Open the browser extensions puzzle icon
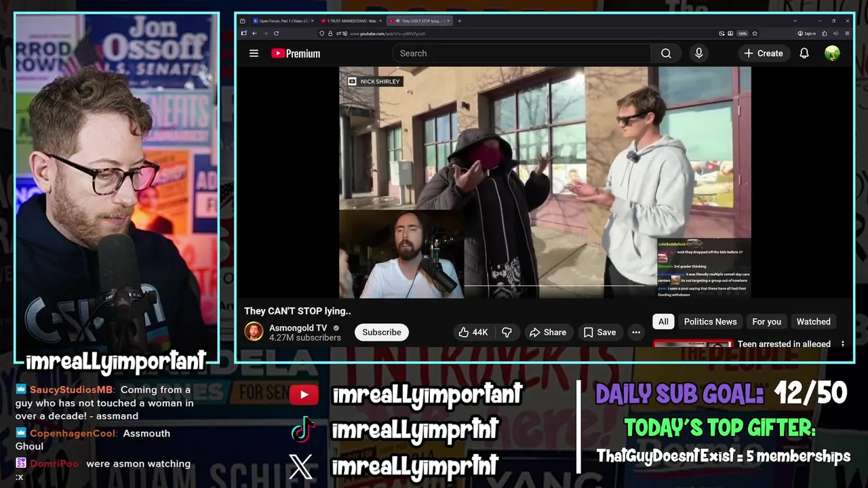 click(x=824, y=33)
